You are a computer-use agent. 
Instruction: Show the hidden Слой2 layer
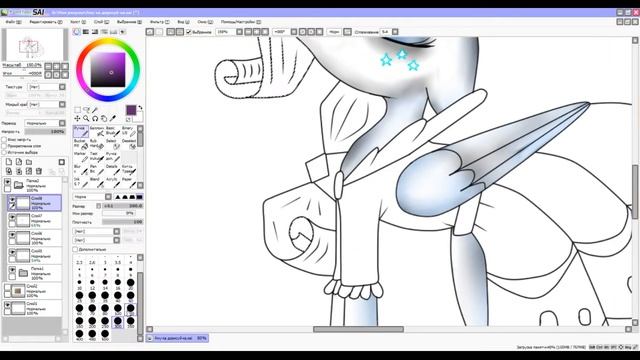click(x=7, y=287)
